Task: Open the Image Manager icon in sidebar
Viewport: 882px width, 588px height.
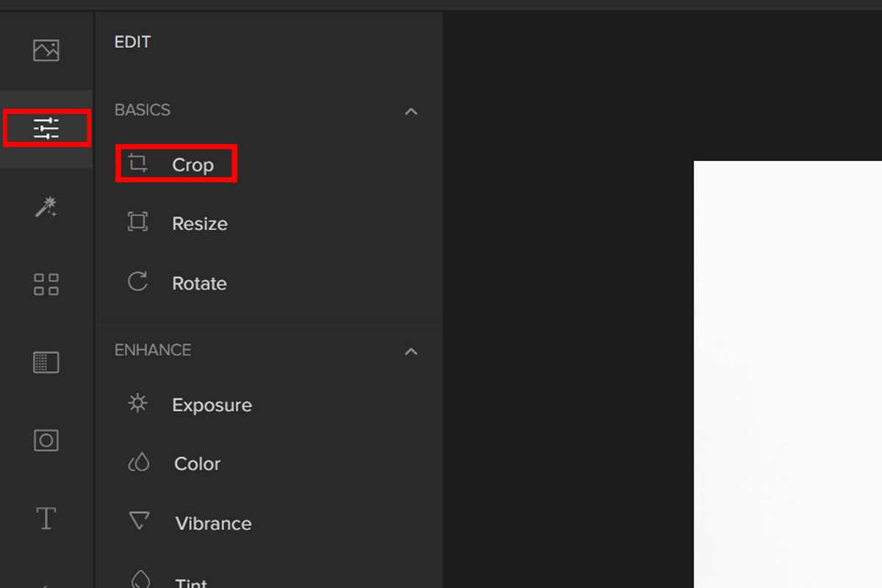Action: pos(46,51)
